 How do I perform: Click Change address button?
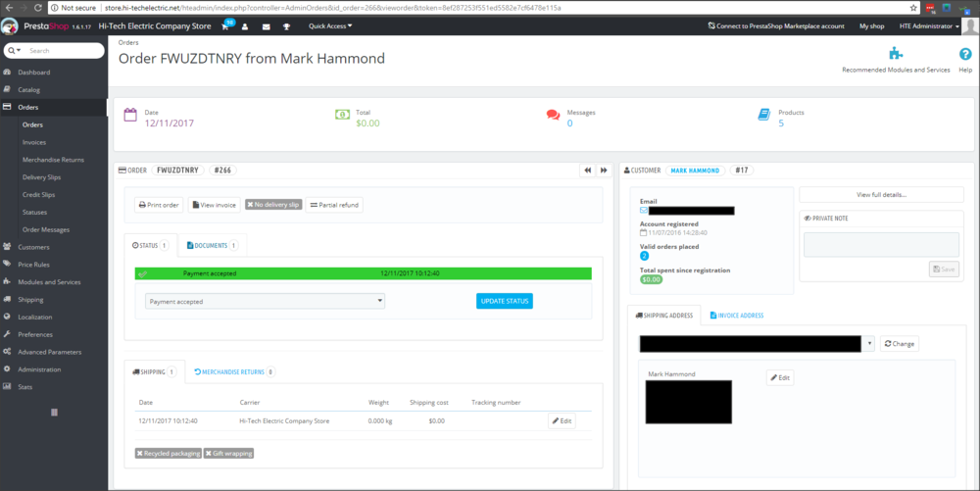click(x=900, y=344)
